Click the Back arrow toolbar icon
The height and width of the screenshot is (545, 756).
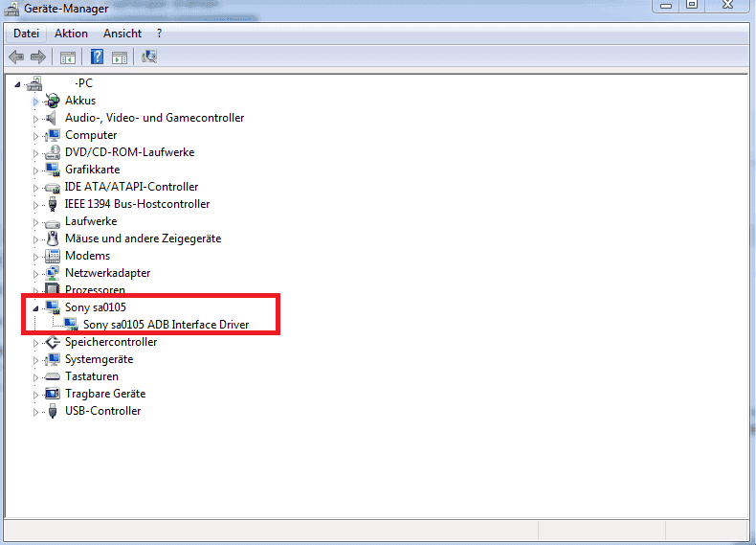[x=16, y=57]
